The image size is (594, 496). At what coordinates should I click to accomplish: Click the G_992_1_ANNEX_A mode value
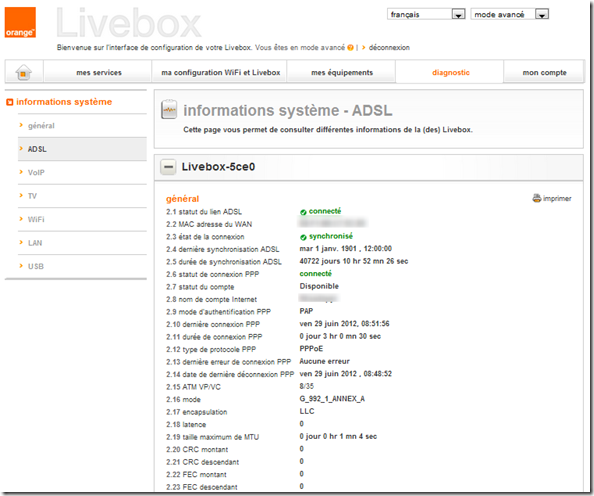(x=332, y=399)
